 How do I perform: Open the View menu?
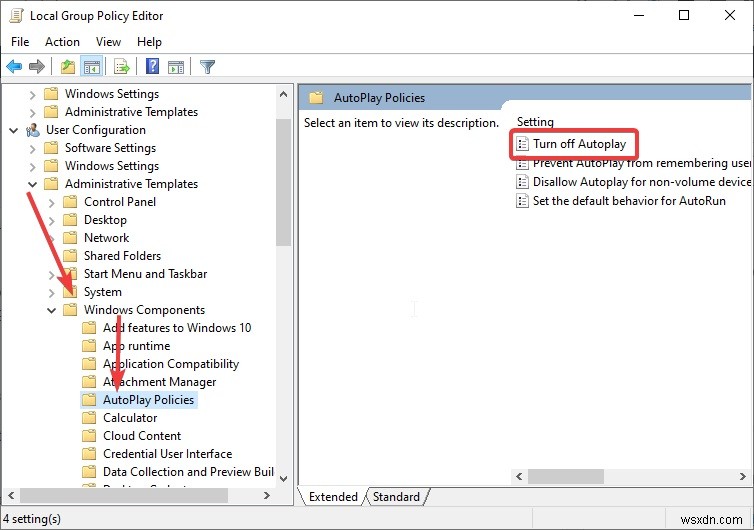[x=108, y=42]
